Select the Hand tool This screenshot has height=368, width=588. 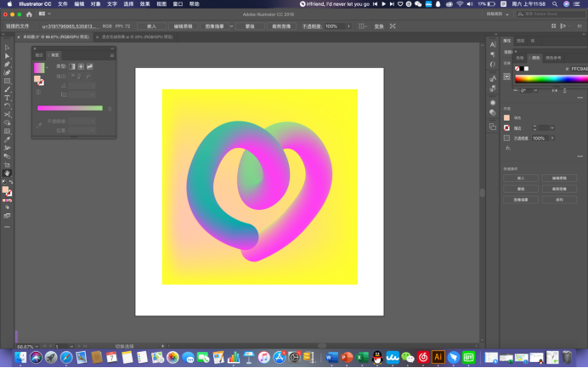8,173
